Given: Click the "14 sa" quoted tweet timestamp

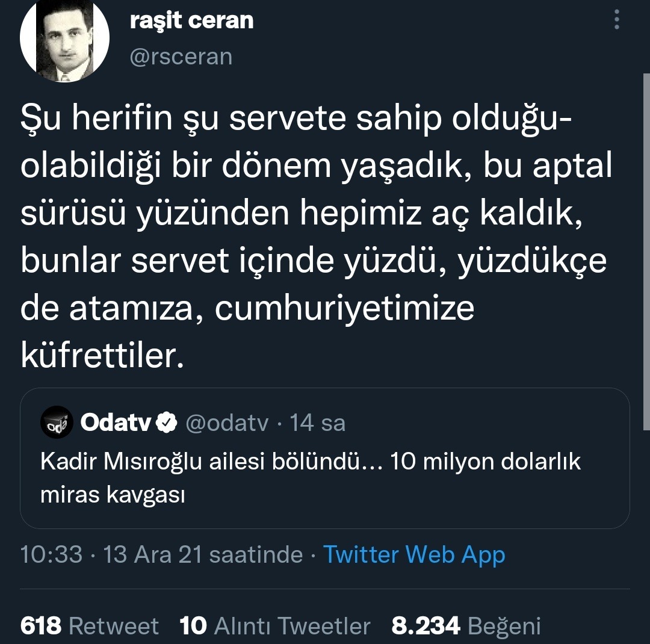Looking at the screenshot, I should (x=317, y=423).
